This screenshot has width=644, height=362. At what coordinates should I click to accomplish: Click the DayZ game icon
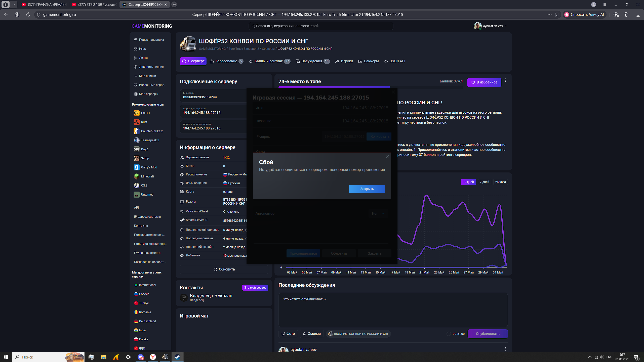click(x=136, y=149)
